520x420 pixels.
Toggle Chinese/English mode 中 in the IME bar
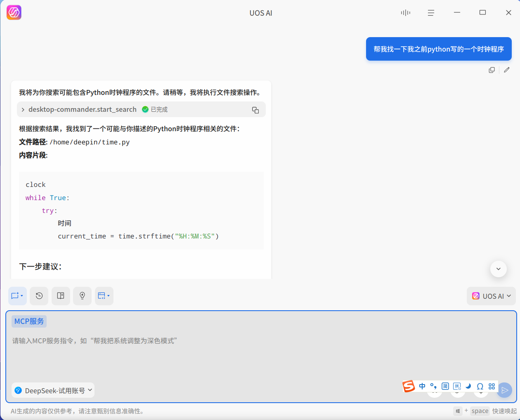[422, 386]
